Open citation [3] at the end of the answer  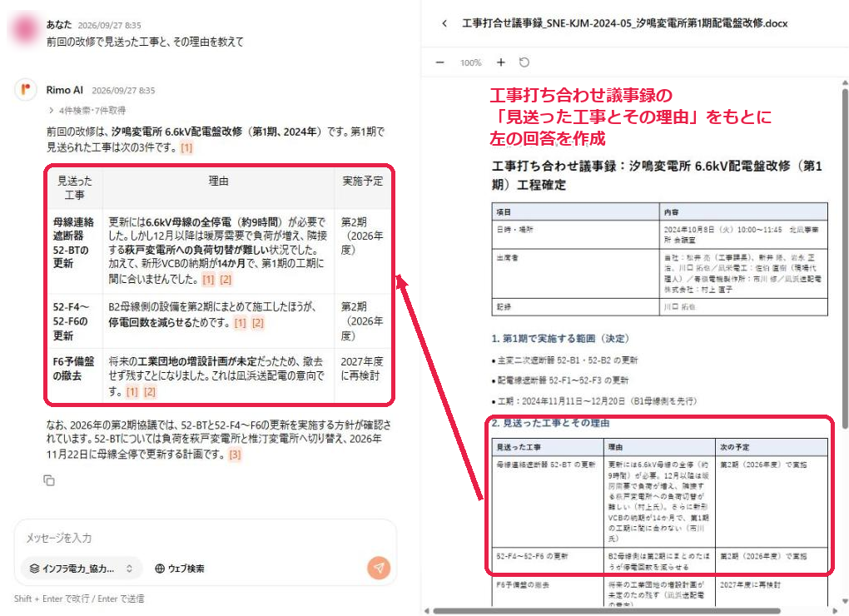pos(235,455)
